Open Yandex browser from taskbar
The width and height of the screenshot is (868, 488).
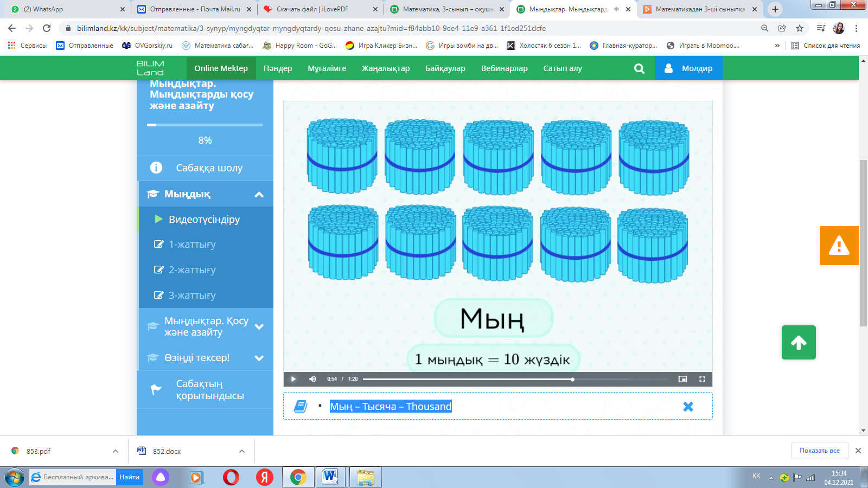265,477
